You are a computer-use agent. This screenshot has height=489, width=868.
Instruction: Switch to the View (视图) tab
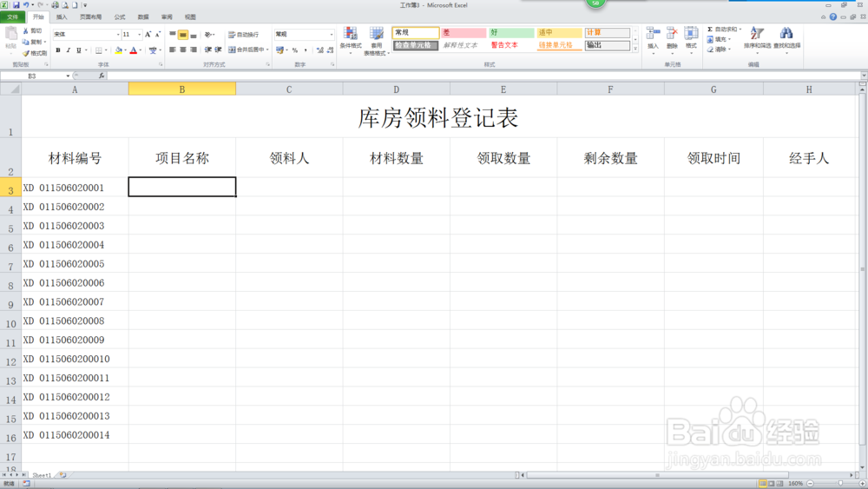[190, 17]
